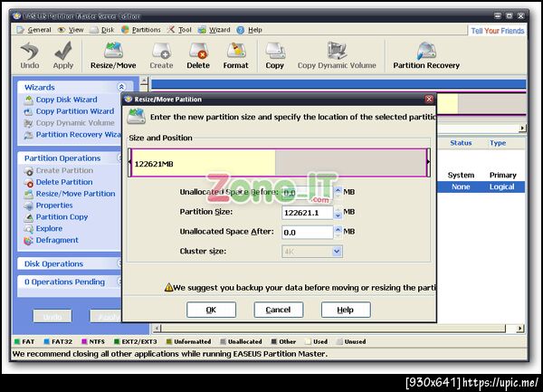Click the Unallocated Space Before field

(x=307, y=193)
